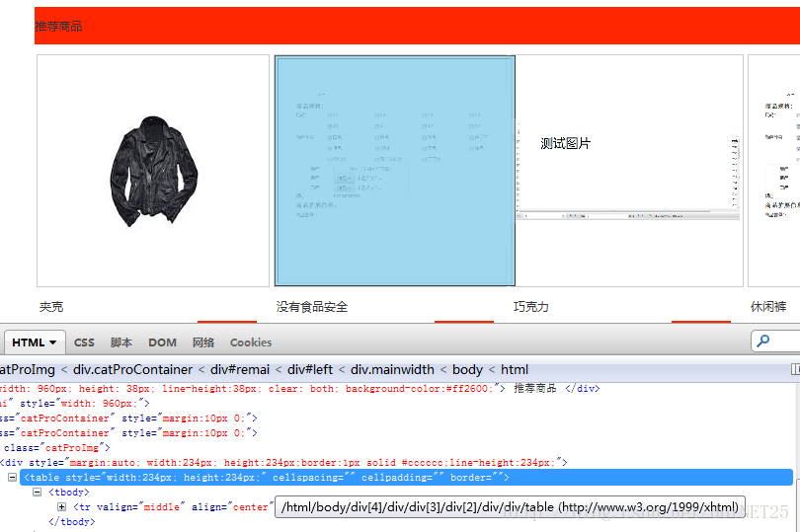Select html in the breadcrumb path
This screenshot has height=532, width=800.
(515, 369)
